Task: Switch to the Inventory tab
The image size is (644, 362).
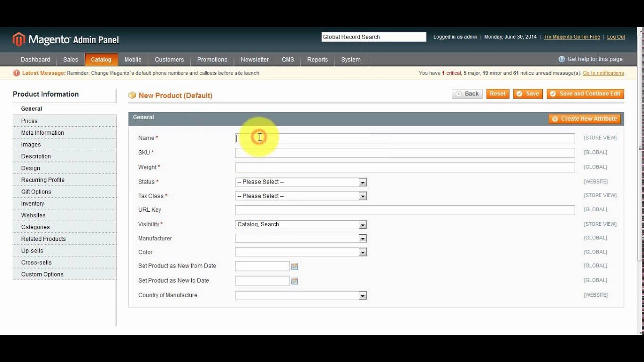Action: tap(64, 204)
